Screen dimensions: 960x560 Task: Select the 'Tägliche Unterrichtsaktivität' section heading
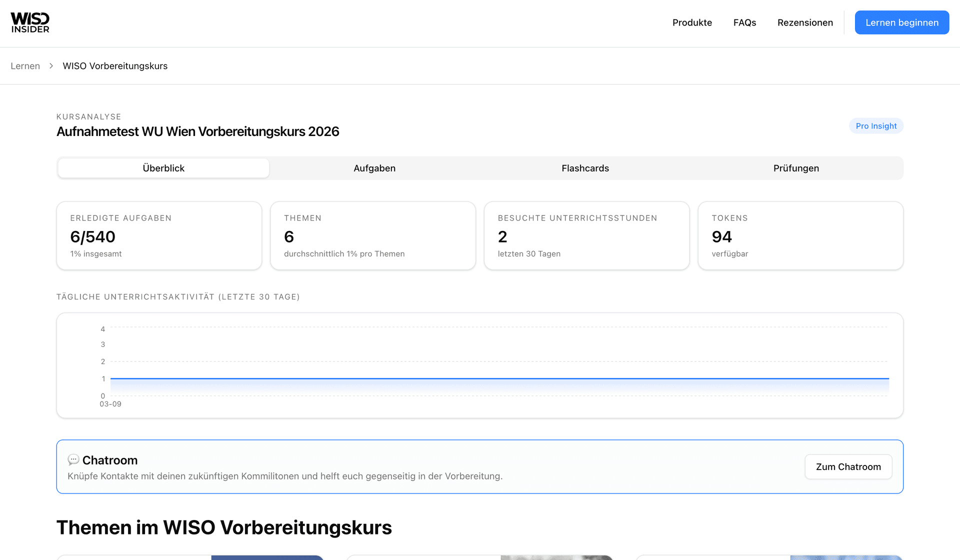(x=178, y=297)
